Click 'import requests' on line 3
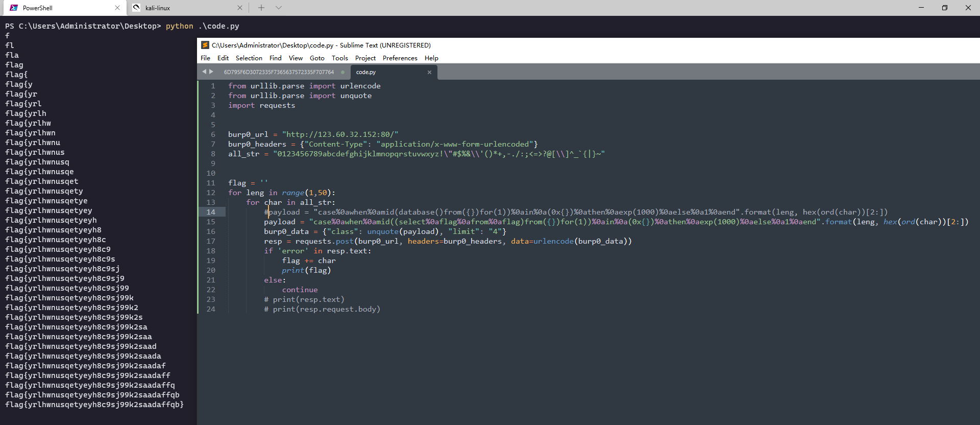 click(261, 105)
